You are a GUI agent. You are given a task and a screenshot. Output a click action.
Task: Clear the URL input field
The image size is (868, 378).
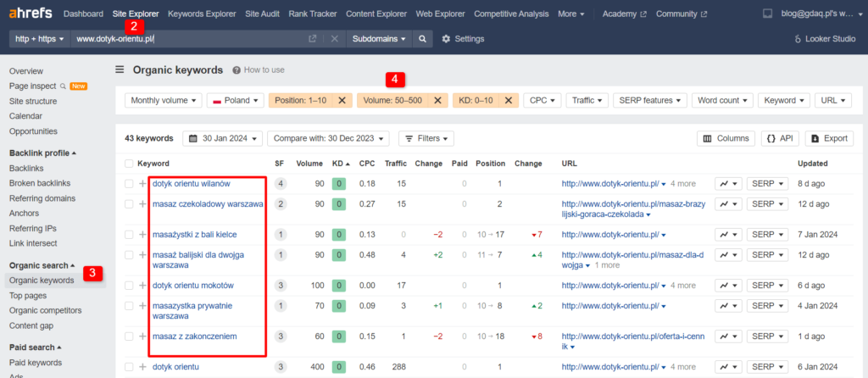[x=334, y=39]
